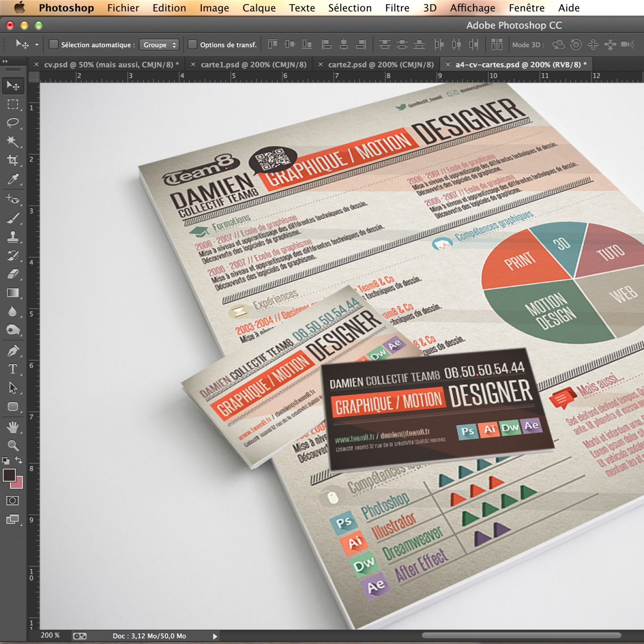Open the Fichier menu
Viewport: 644px width, 644px height.
coord(123,8)
